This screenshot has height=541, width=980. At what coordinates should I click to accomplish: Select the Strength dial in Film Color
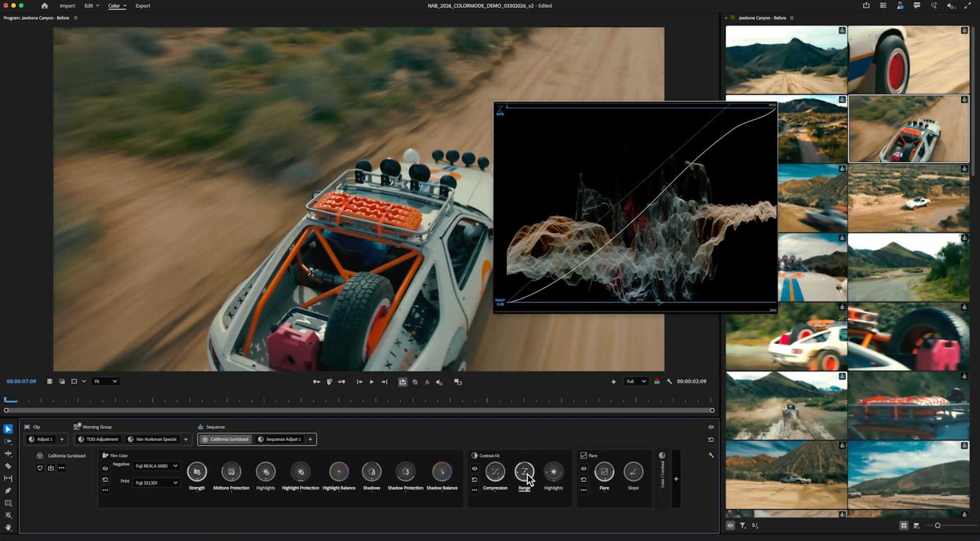pos(197,472)
